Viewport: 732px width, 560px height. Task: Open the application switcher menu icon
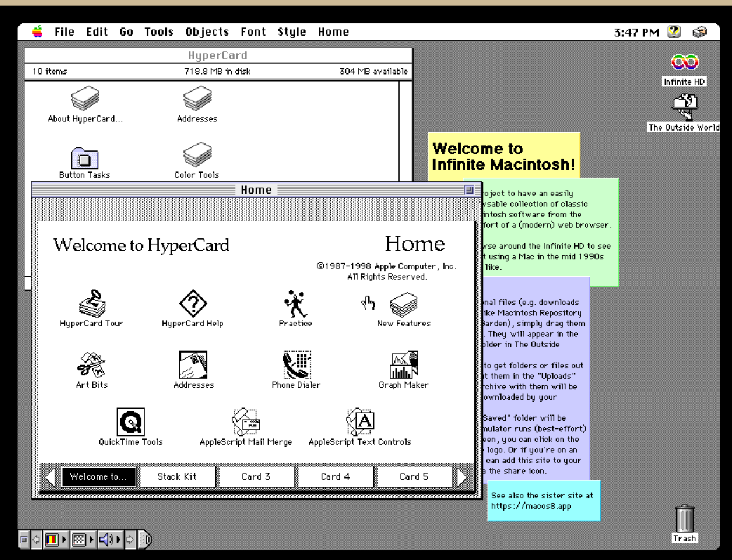(699, 32)
